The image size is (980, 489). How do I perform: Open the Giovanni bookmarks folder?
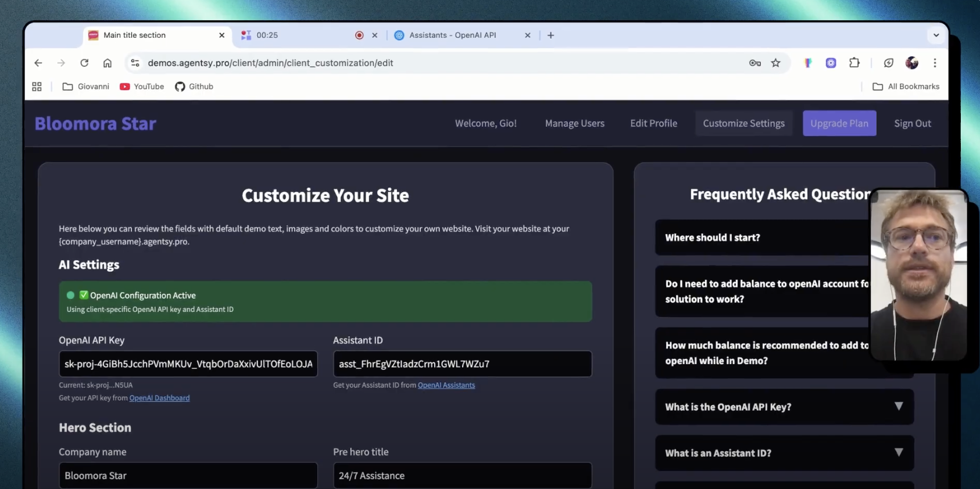coord(85,87)
